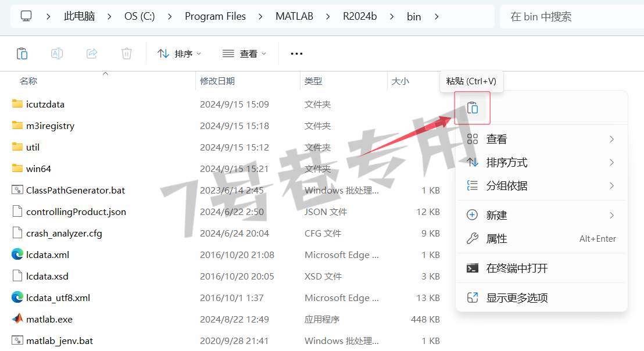This screenshot has width=644, height=351.
Task: Click the paste icon in the toolbar
Action: click(x=22, y=54)
